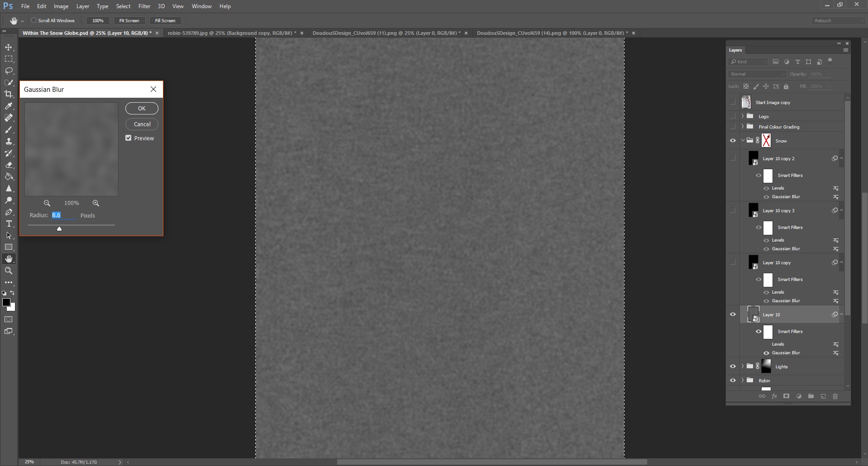This screenshot has width=868, height=466.
Task: Open the Filter menu
Action: 144,6
